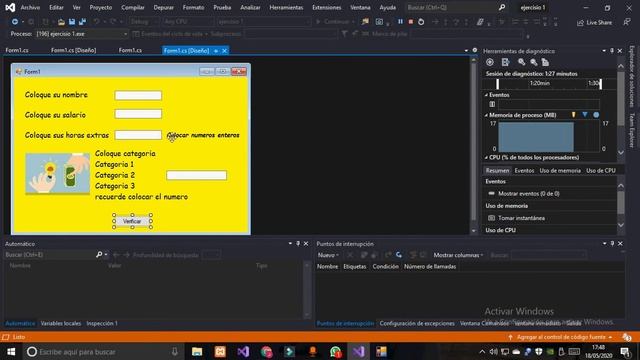Viewport: 640px width, 360px height.
Task: Open the Automático search options dropdown
Action: coord(106,255)
